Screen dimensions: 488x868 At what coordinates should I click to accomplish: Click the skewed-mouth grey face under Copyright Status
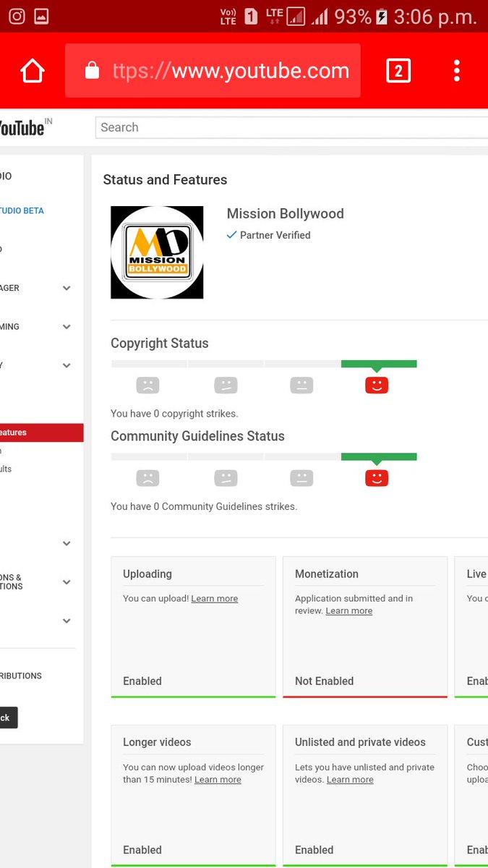click(x=226, y=385)
